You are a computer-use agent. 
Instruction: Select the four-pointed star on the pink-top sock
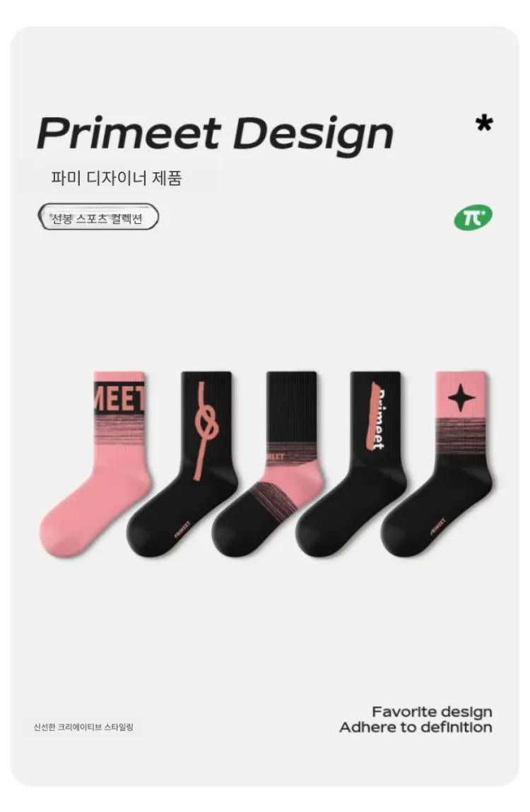461,398
